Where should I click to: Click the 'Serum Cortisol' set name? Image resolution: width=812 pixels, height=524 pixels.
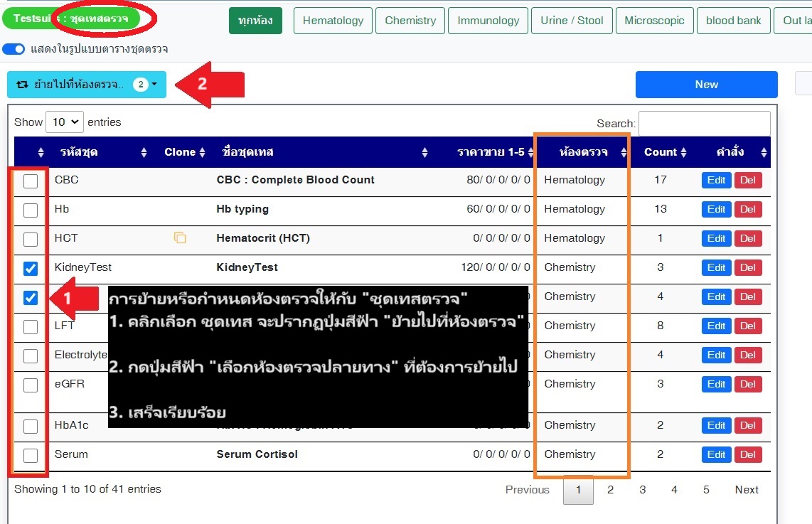pyautogui.click(x=257, y=454)
